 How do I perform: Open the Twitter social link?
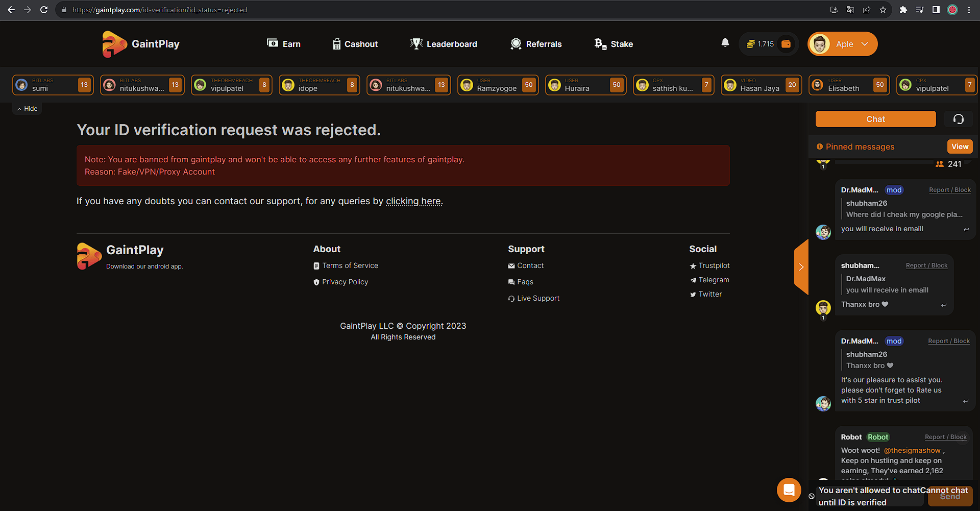pos(706,294)
